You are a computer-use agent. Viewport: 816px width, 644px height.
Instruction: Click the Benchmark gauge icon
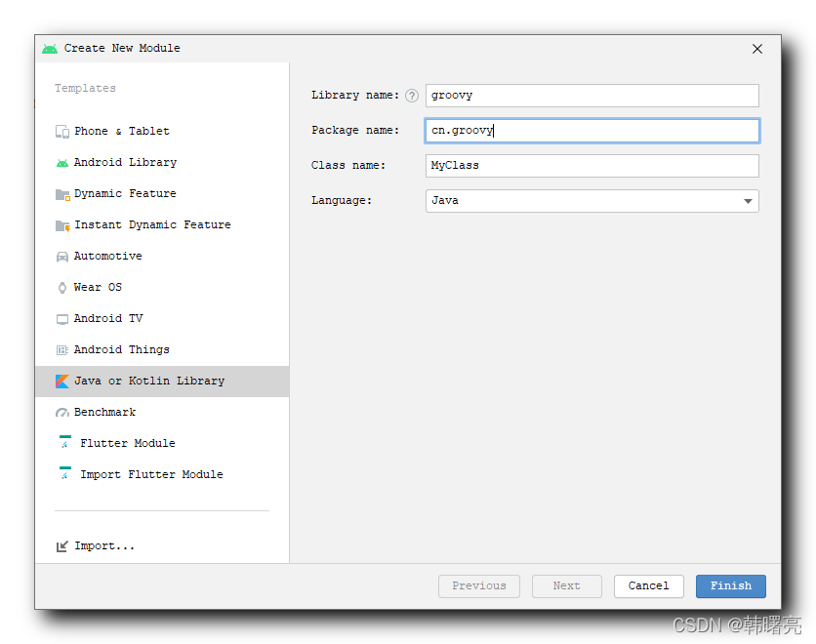(x=62, y=413)
